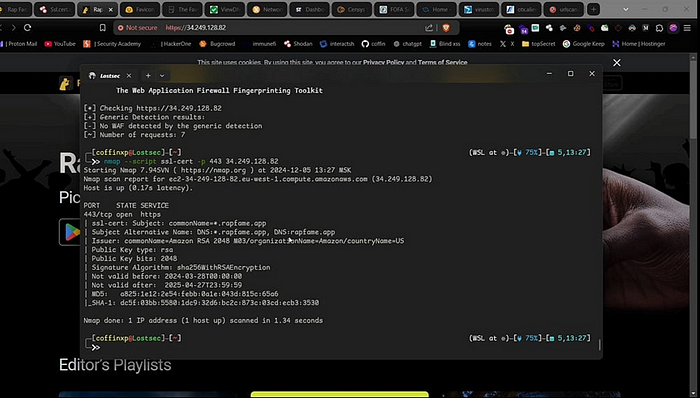Open the topSecret bookmarks folder
700x398 pixels.
(538, 44)
